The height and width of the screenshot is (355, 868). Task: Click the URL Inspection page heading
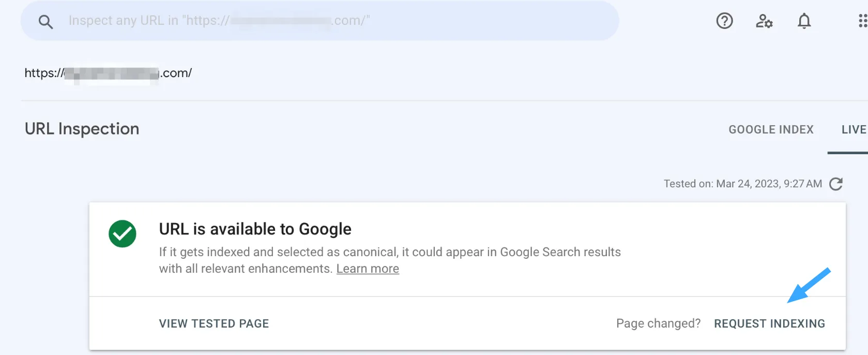82,129
